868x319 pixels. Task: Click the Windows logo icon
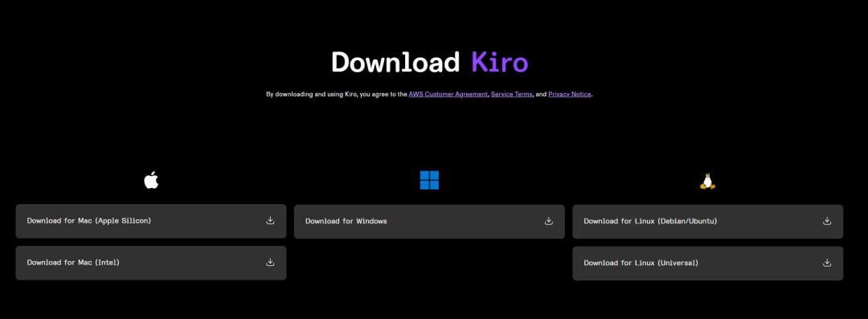[429, 180]
